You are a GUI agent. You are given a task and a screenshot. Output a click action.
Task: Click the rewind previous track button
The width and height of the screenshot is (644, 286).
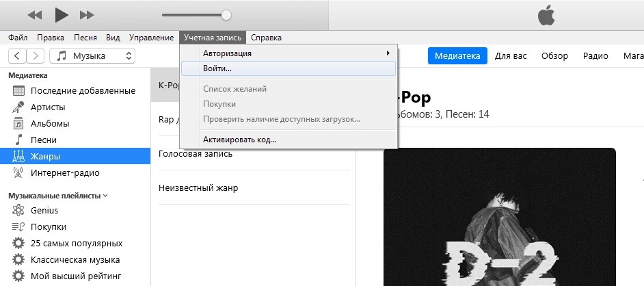tap(35, 15)
